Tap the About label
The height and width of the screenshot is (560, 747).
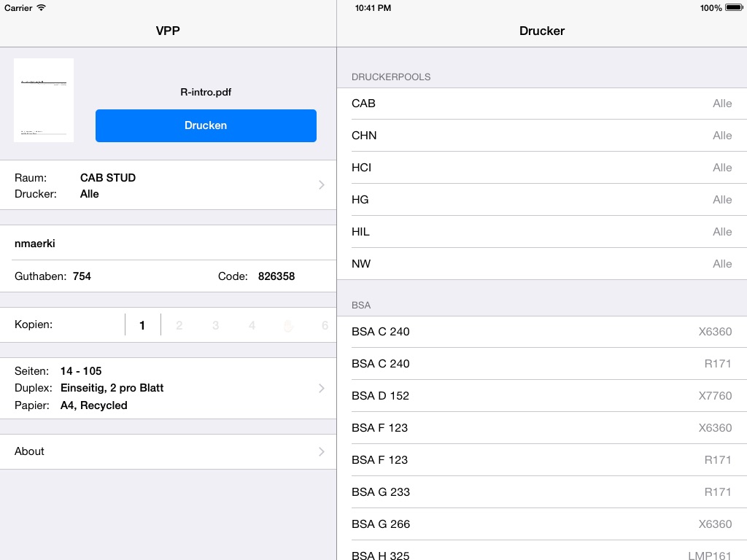click(29, 451)
